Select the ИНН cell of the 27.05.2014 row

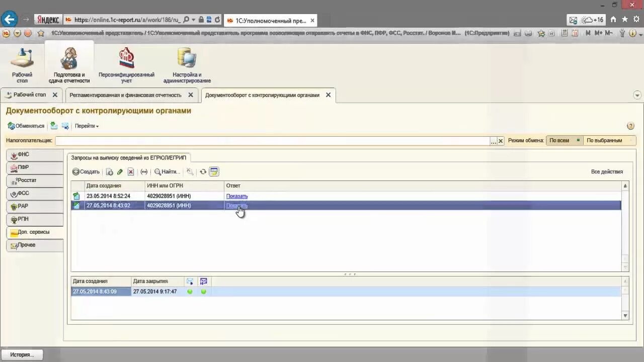[x=185, y=205]
